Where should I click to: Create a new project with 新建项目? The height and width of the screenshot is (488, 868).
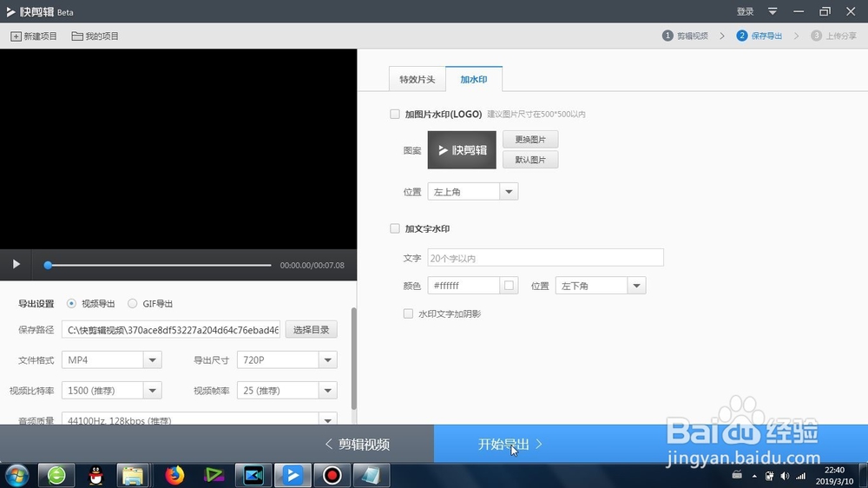34,36
